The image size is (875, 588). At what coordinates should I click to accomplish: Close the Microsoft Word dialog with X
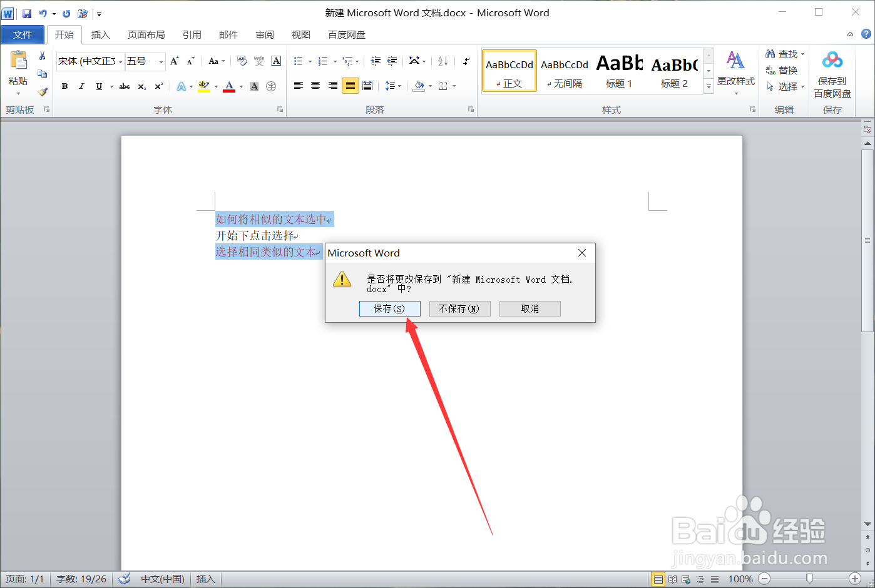582,253
